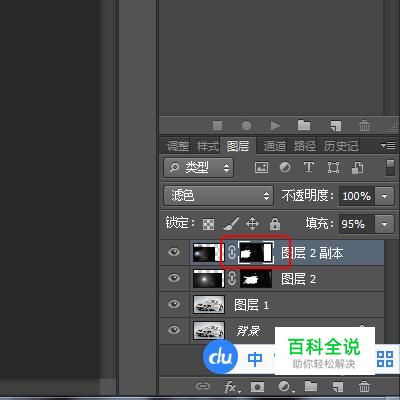Screen dimensions: 400x400
Task: Add a layer mask using the mask icon
Action: pos(257,387)
